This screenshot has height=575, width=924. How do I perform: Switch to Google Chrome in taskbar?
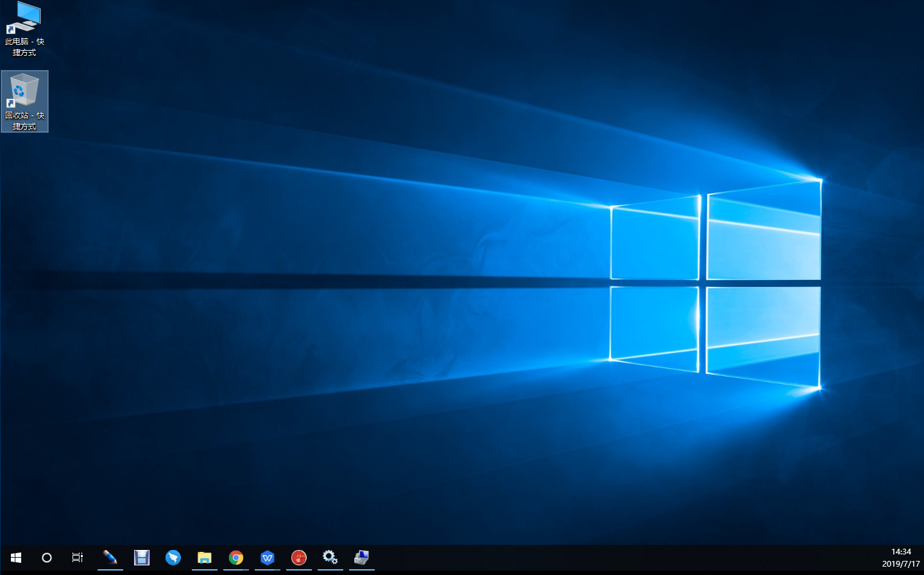tap(236, 557)
